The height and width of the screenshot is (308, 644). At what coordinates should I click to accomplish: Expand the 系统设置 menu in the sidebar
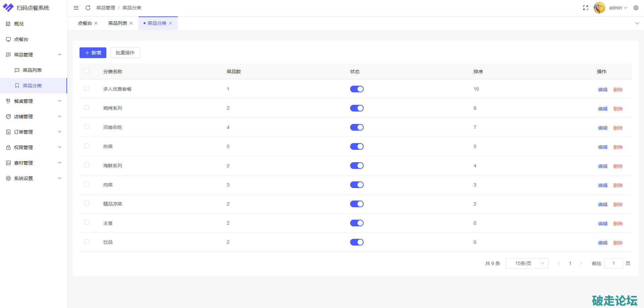coord(34,178)
